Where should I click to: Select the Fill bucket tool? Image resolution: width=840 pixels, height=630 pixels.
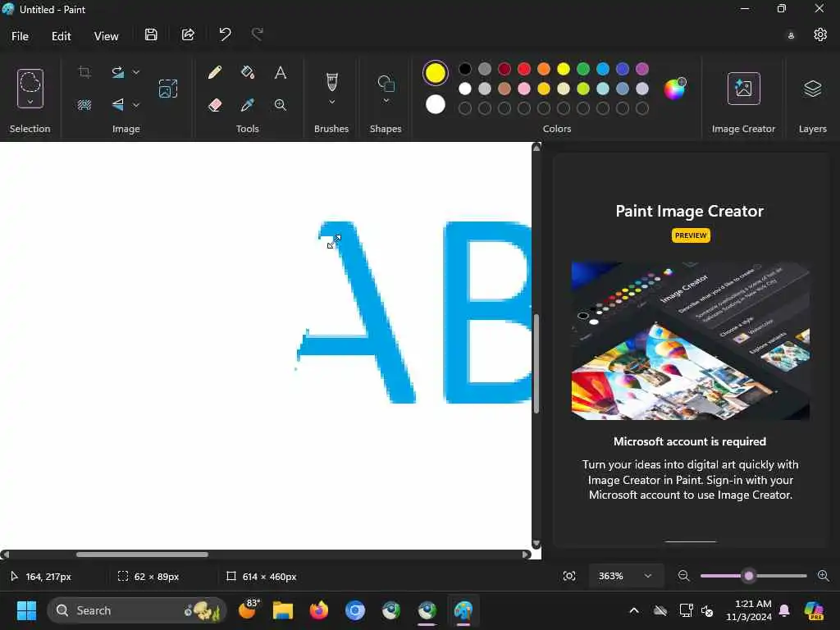pyautogui.click(x=248, y=72)
